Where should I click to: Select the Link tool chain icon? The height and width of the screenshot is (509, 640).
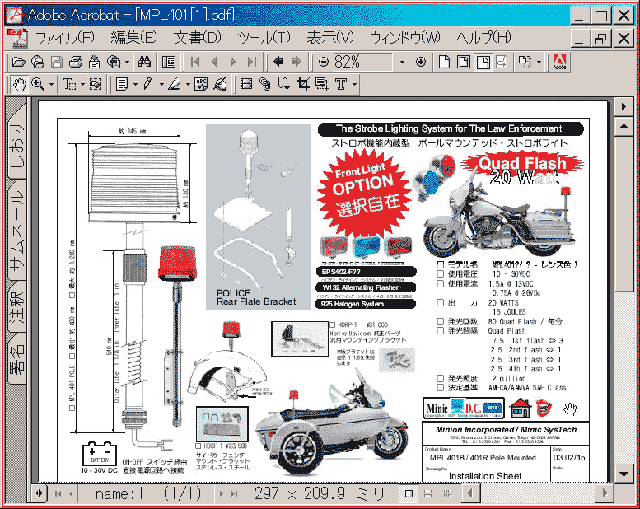coord(265,84)
